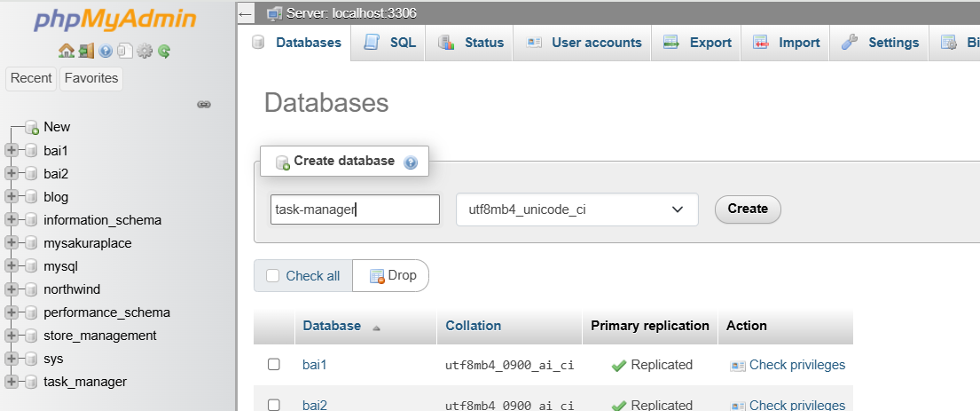Click Server: localhost:3306 breadcrumb link

point(351,13)
